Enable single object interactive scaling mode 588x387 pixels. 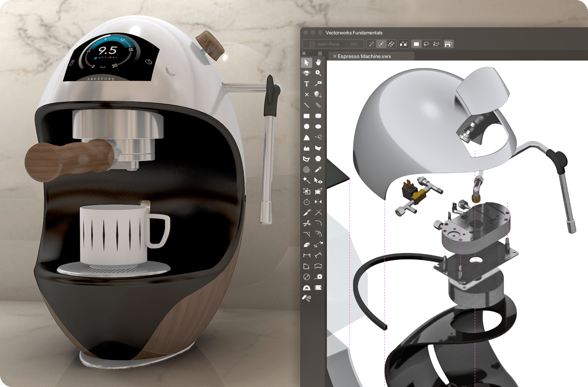pyautogui.click(x=381, y=44)
